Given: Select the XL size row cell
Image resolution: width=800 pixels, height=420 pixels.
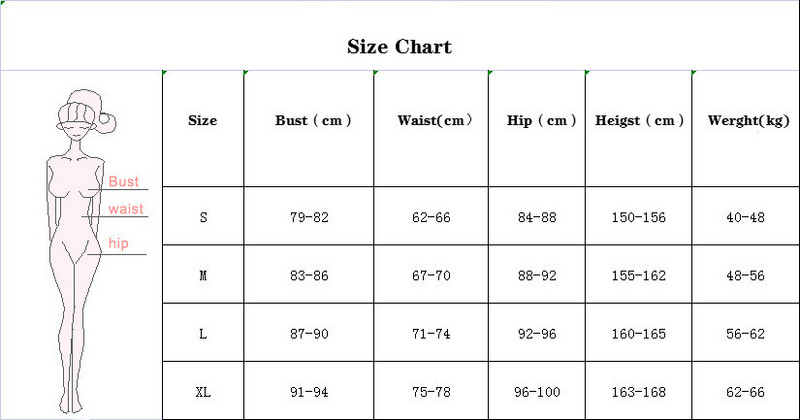Looking at the screenshot, I should click(x=203, y=392).
